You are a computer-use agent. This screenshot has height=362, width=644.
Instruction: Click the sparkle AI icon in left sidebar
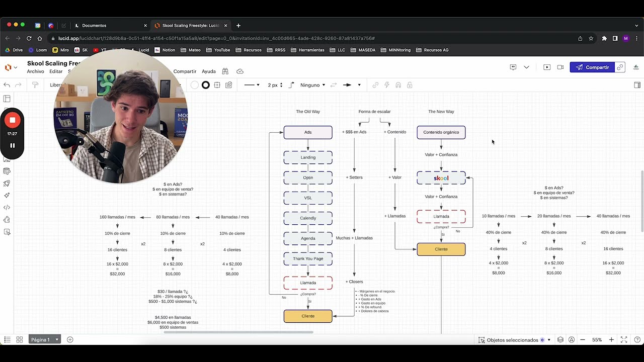7,196
